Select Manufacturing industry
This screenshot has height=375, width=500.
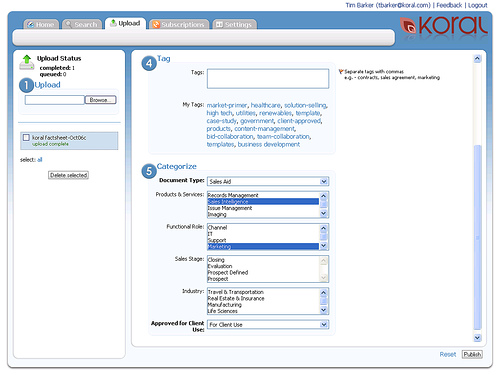tap(263, 305)
